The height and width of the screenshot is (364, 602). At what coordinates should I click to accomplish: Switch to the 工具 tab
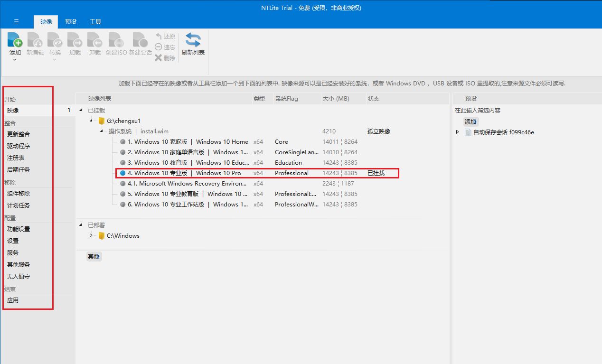[x=95, y=21]
